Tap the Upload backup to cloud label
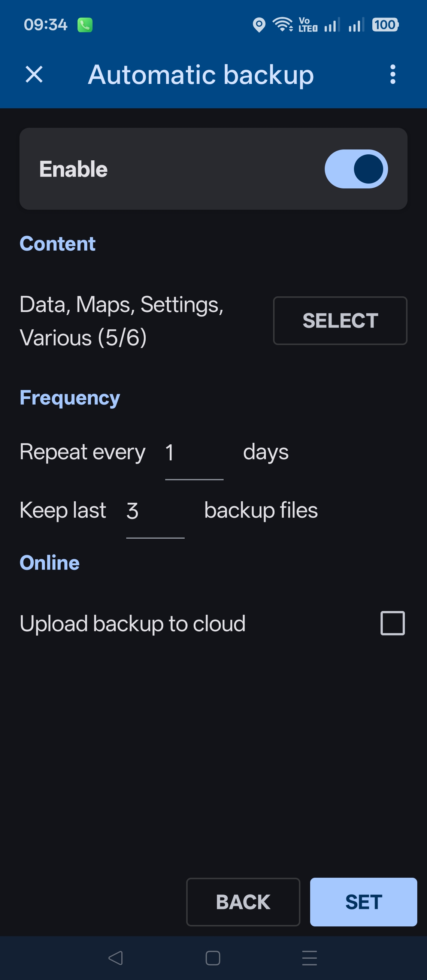This screenshot has width=427, height=980. pos(132,623)
